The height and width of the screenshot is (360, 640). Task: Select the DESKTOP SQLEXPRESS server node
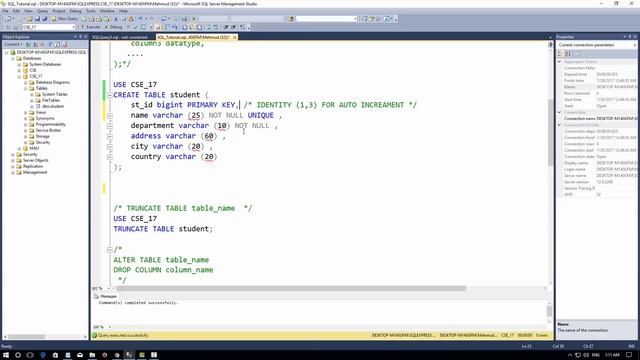pos(51,52)
